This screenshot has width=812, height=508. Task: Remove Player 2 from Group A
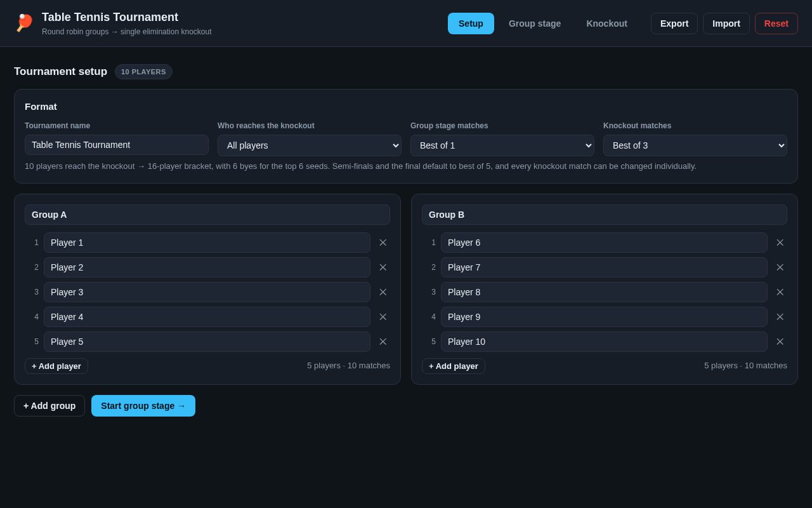click(383, 267)
